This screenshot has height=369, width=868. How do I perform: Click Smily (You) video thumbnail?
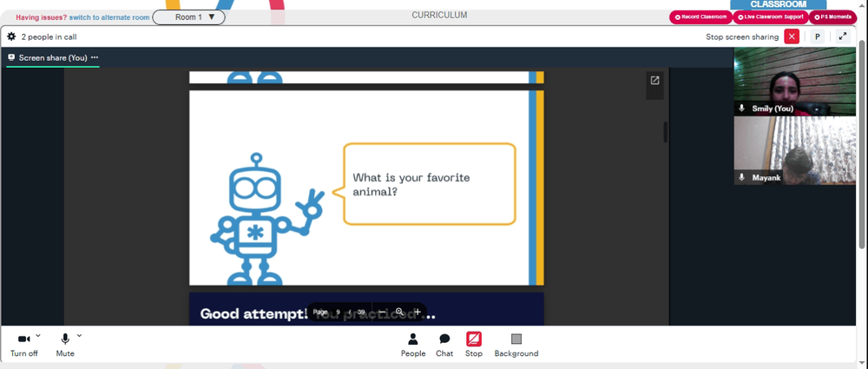pos(794,82)
